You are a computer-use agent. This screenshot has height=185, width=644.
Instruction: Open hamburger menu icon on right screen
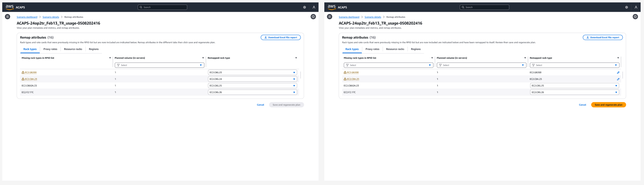click(x=330, y=17)
